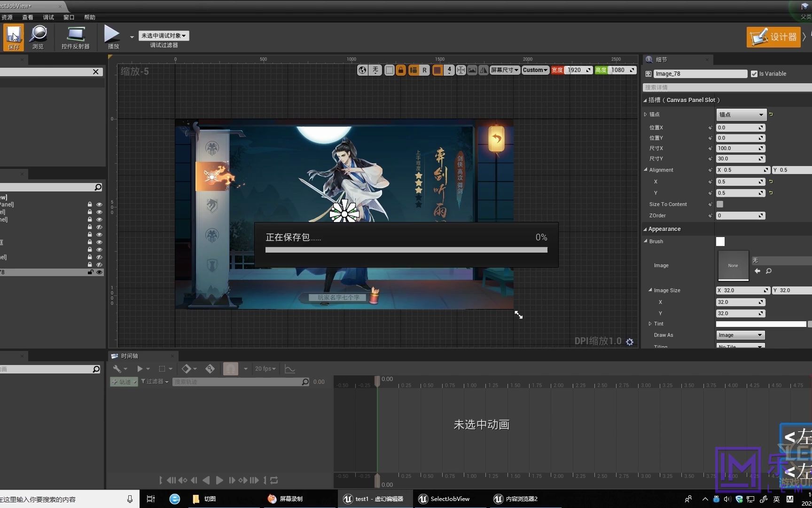Toggle the timeline loop button
Viewport: 812px width, 508px height.
coord(274,480)
